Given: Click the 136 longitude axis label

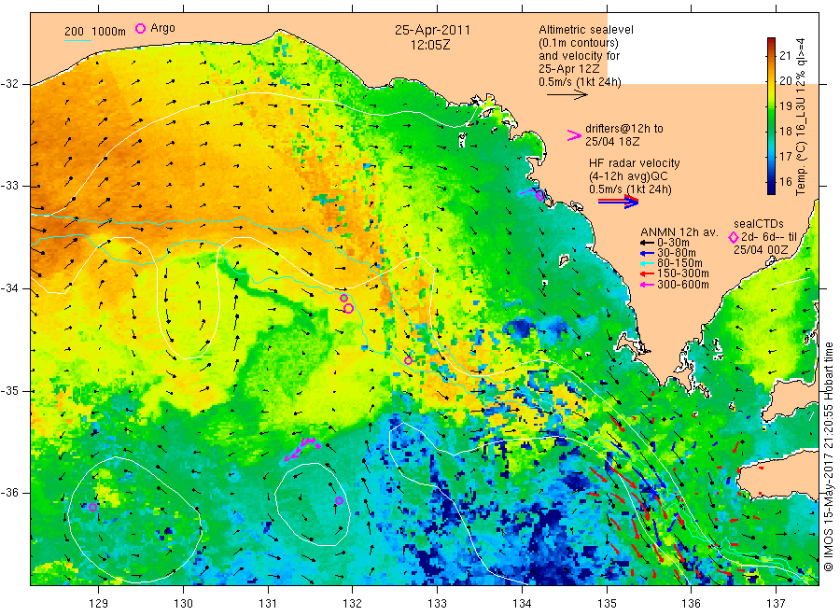Looking at the screenshot, I should point(691,604).
